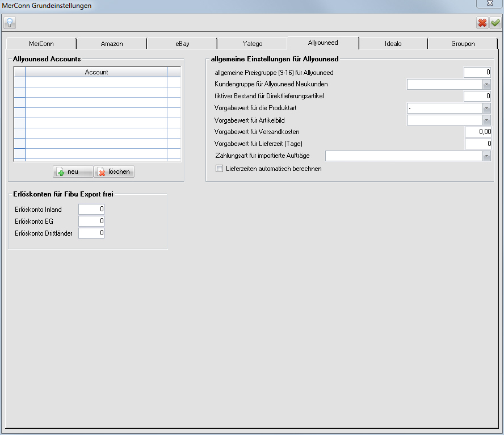Select the Allyouneed tab
This screenshot has width=504, height=435.
[323, 43]
